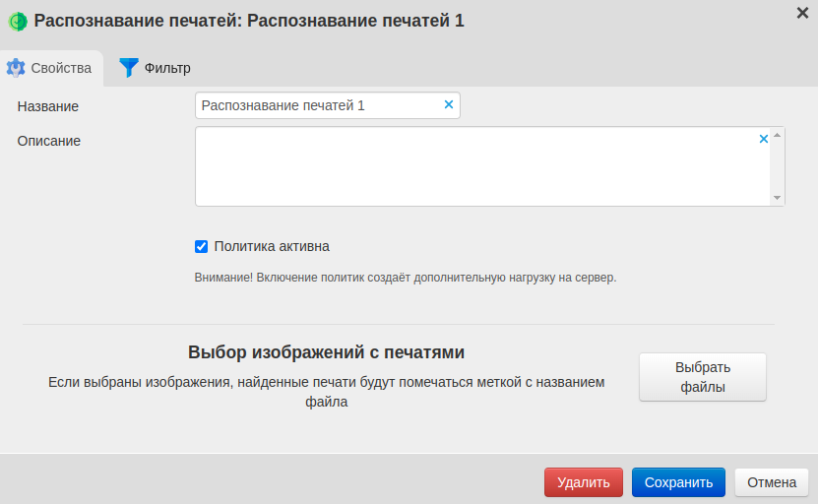Click the red Удалить button
818x504 pixels.
click(584, 482)
